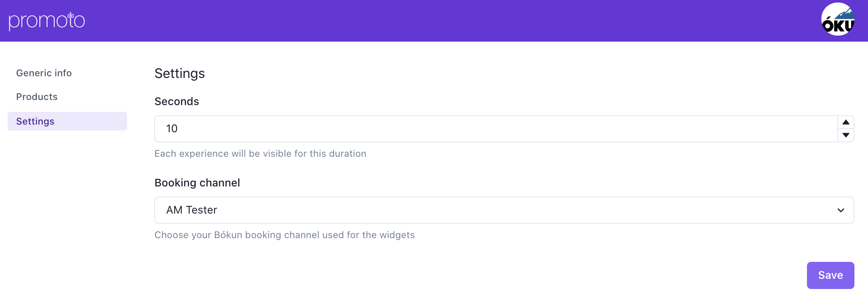Click the number 10 in Seconds field
Image resolution: width=868 pixels, height=300 pixels.
click(x=172, y=129)
